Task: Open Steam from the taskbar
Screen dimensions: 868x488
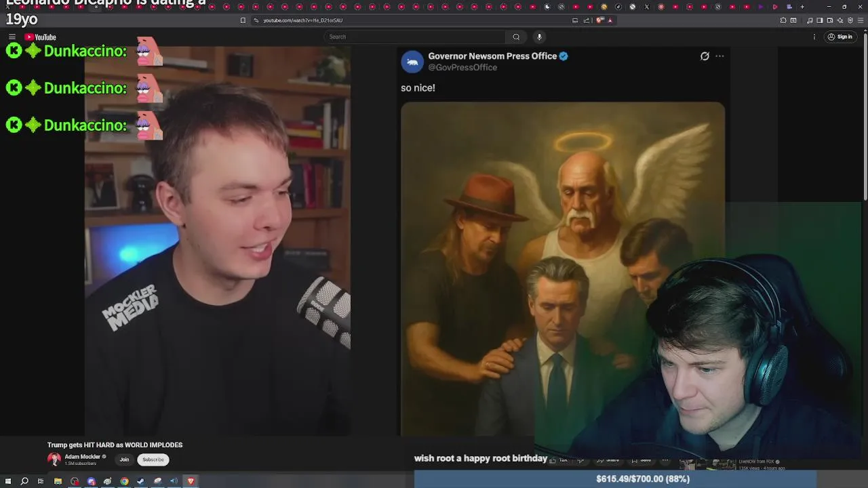Action: point(140,481)
